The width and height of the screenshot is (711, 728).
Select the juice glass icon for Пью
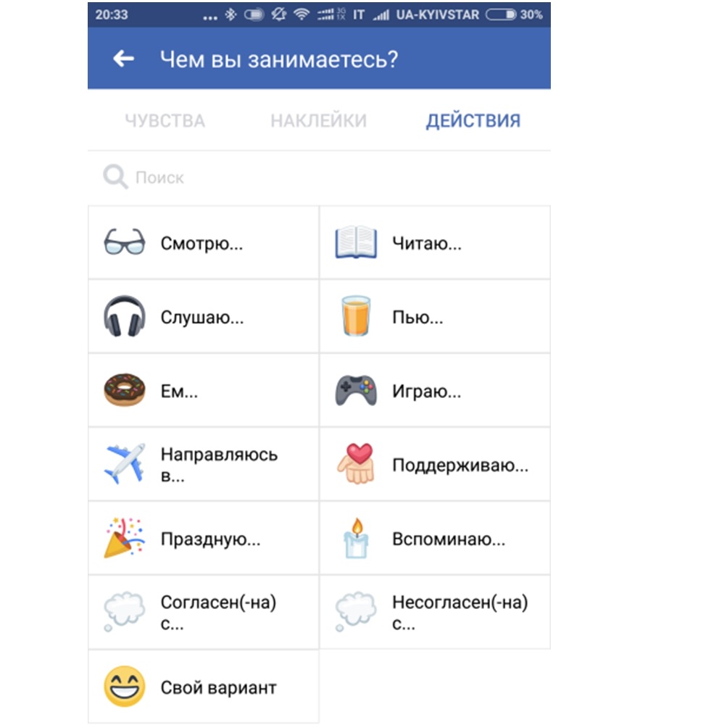click(356, 315)
